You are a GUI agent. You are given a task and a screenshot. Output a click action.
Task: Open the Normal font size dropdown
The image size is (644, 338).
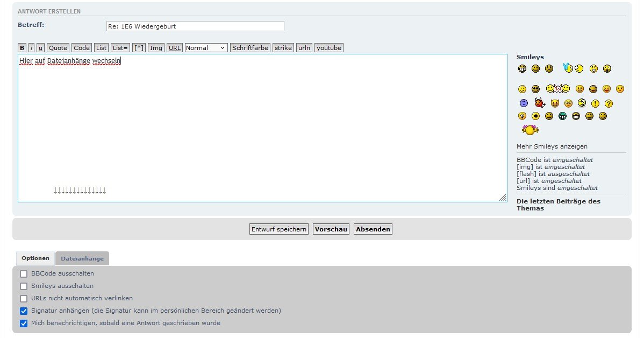(x=206, y=48)
